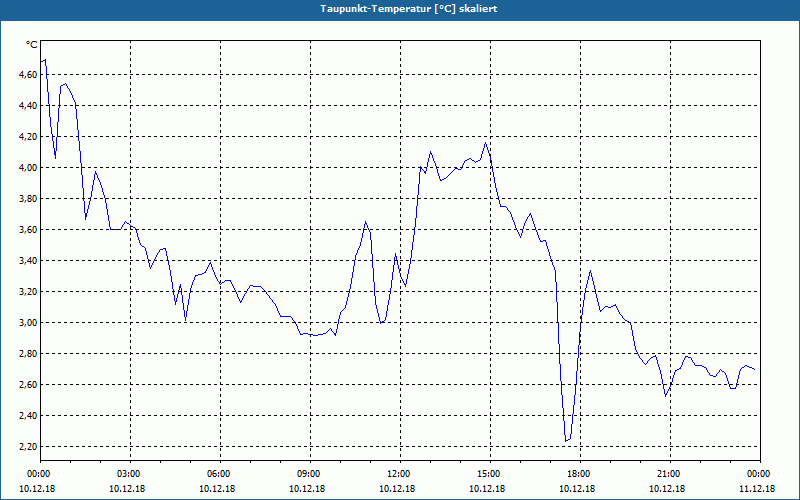Screen dimensions: 800x500
Task: Click the 18:00 time label
Action: point(581,474)
